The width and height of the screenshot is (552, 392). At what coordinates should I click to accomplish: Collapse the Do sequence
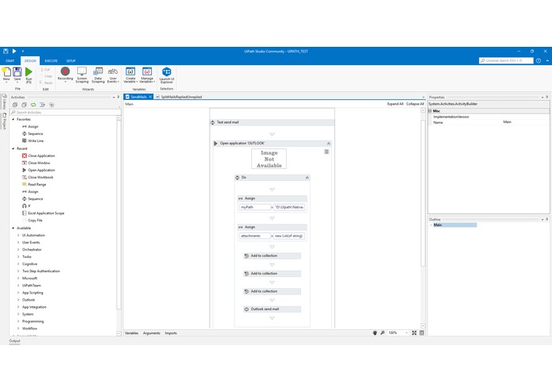click(x=307, y=178)
